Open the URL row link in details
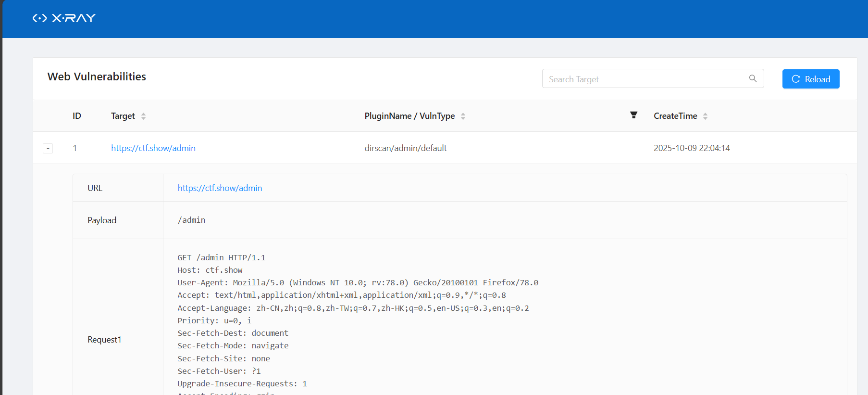The height and width of the screenshot is (395, 868). [220, 188]
